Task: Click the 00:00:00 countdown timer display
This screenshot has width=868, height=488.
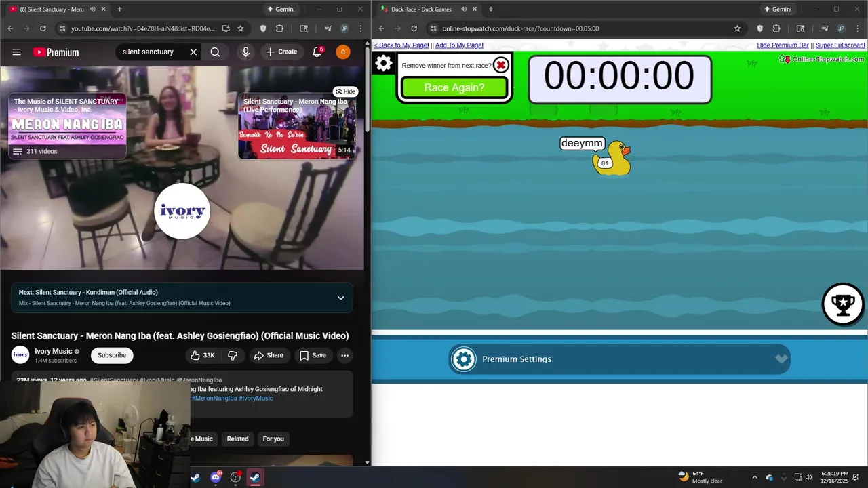Action: pos(619,79)
